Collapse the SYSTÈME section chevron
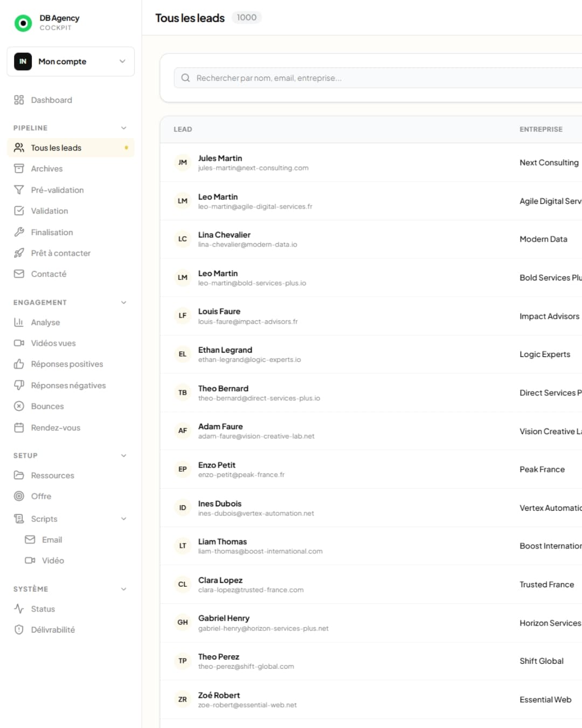 pos(123,589)
